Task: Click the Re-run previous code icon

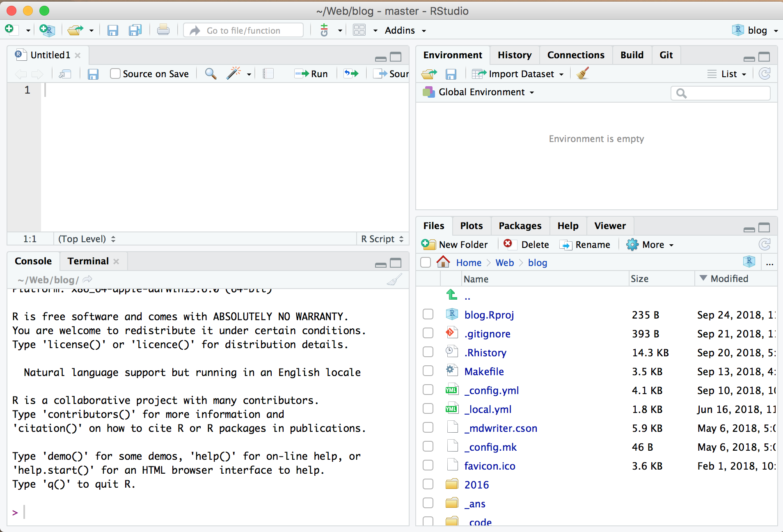Action: click(351, 73)
